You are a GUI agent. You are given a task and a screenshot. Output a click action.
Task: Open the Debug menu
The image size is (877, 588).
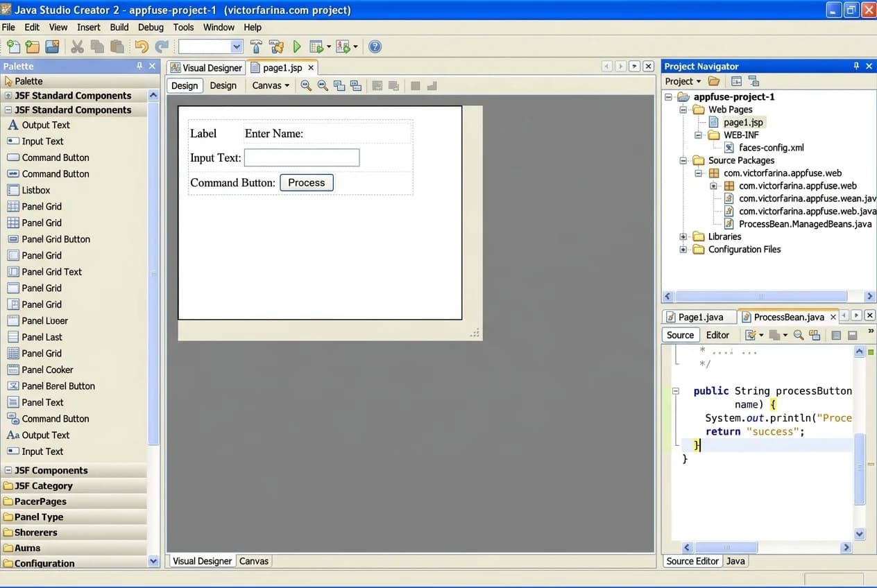tap(151, 27)
